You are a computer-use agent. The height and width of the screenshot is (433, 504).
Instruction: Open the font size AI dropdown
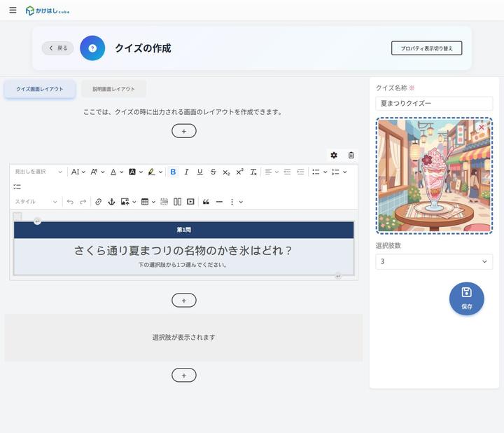coord(78,172)
